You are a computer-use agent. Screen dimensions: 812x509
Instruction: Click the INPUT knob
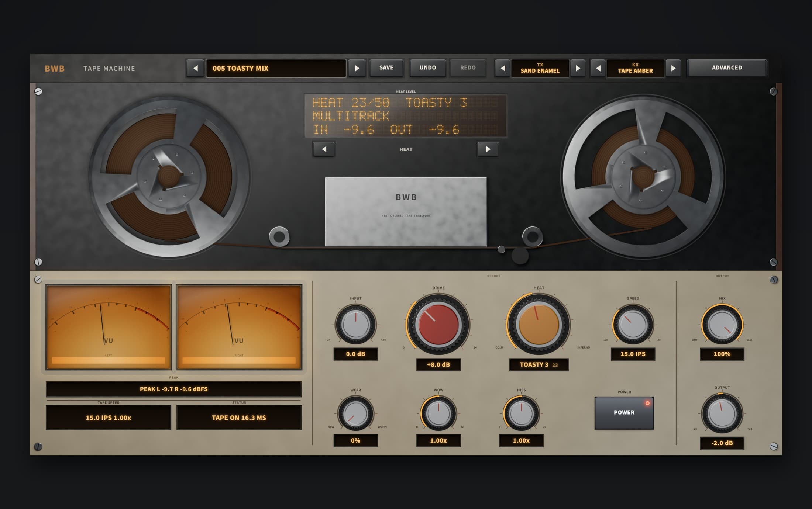coord(355,325)
